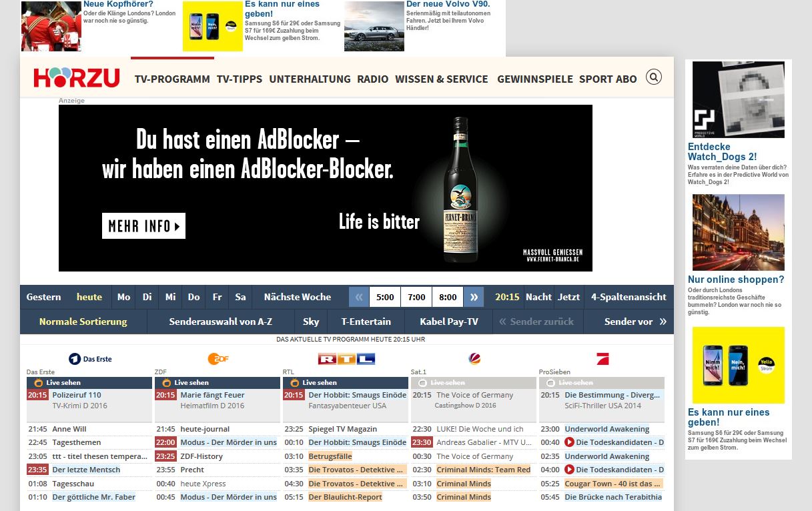The image size is (812, 511).
Task: Open the ABO menu item
Action: [626, 79]
